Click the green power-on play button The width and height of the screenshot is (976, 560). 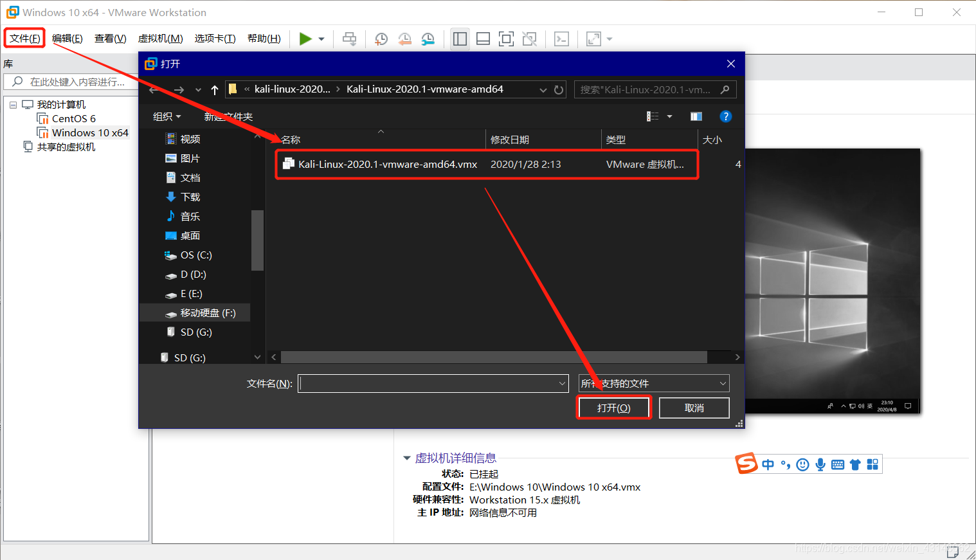(x=305, y=39)
